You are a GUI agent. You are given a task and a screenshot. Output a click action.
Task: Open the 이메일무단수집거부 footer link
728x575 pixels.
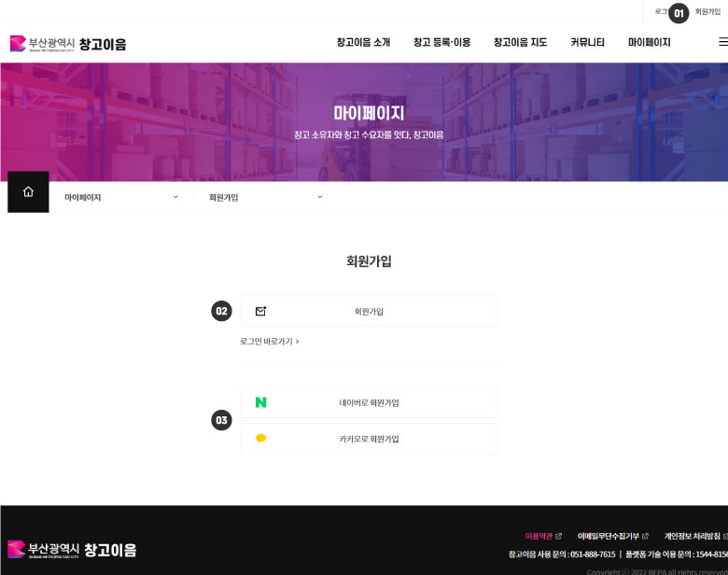(609, 536)
